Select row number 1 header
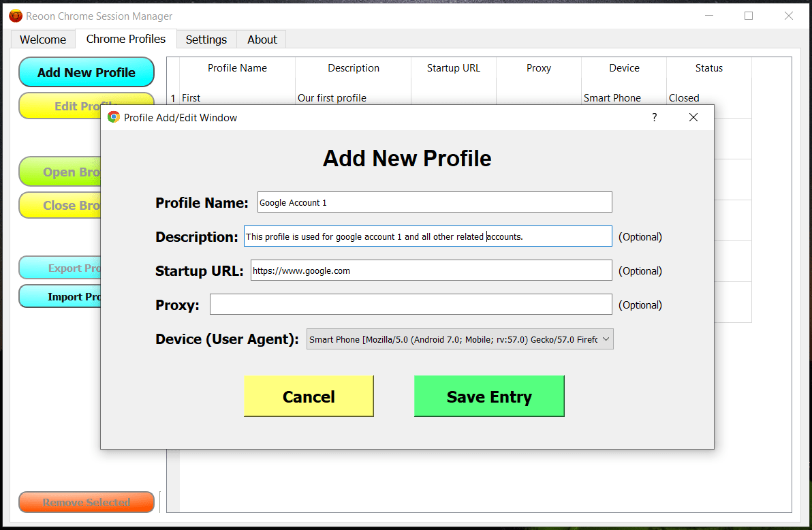 point(173,97)
